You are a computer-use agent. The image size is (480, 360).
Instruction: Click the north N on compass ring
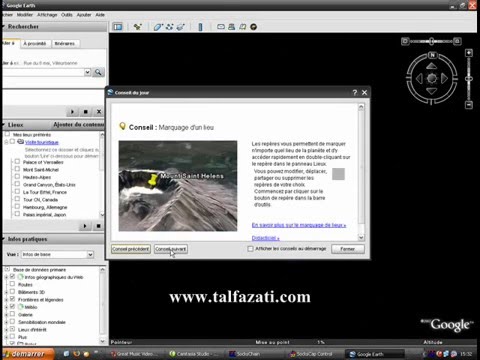click(432, 55)
